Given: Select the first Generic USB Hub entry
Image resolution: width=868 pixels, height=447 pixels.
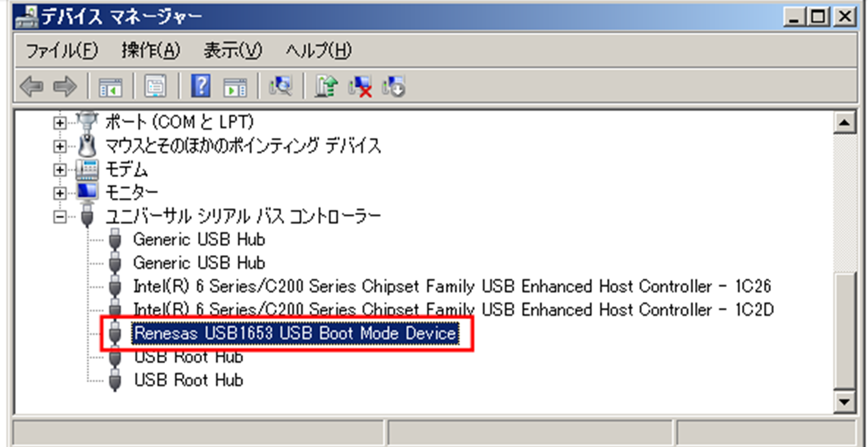Looking at the screenshot, I should coord(199,240).
